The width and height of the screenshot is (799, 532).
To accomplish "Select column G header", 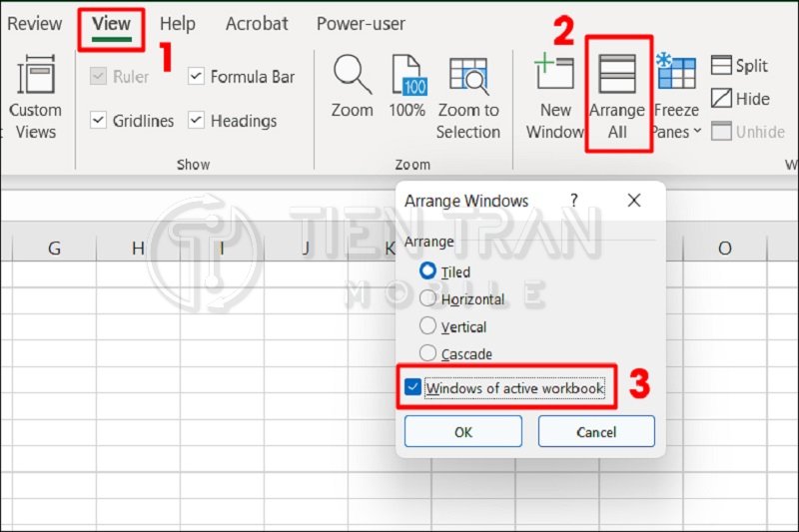I will [54, 249].
